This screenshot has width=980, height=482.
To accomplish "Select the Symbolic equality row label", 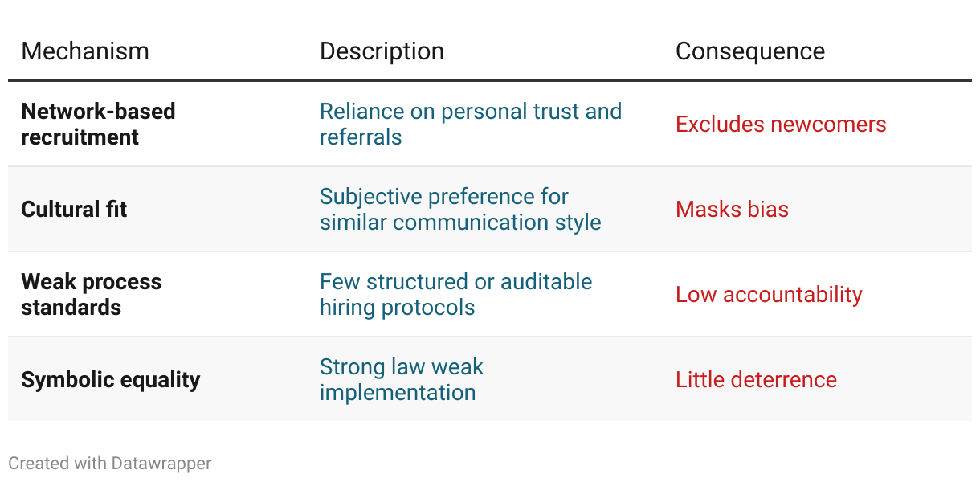I will coord(111,379).
